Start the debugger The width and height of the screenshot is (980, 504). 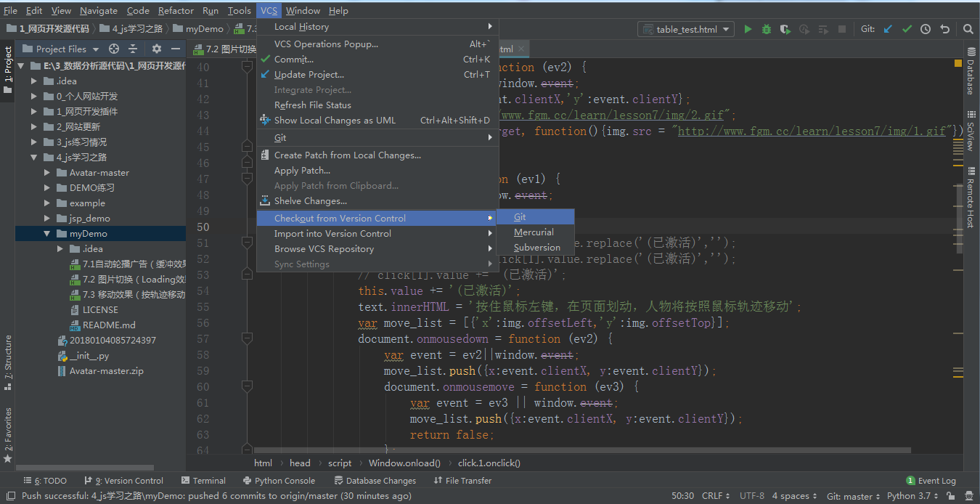coord(765,28)
